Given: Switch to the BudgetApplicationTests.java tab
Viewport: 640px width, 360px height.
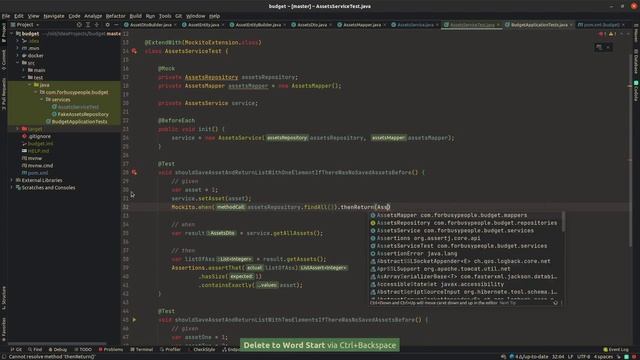Looking at the screenshot, I should tap(539, 25).
